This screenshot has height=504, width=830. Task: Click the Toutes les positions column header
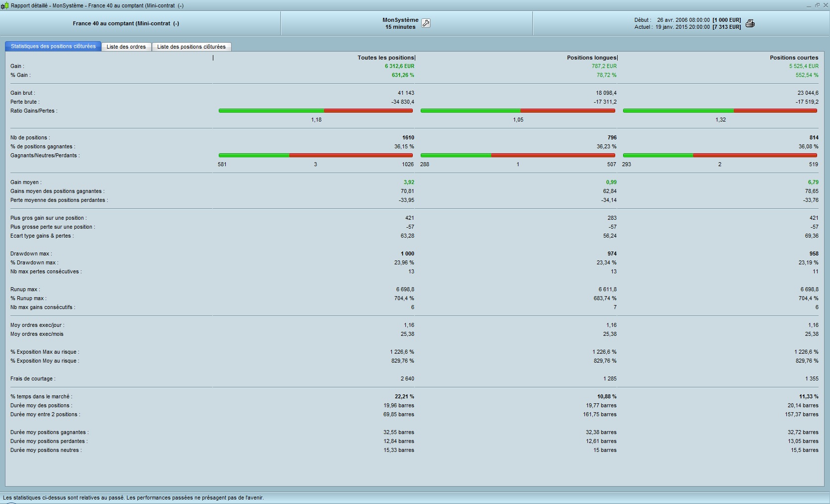pos(386,58)
